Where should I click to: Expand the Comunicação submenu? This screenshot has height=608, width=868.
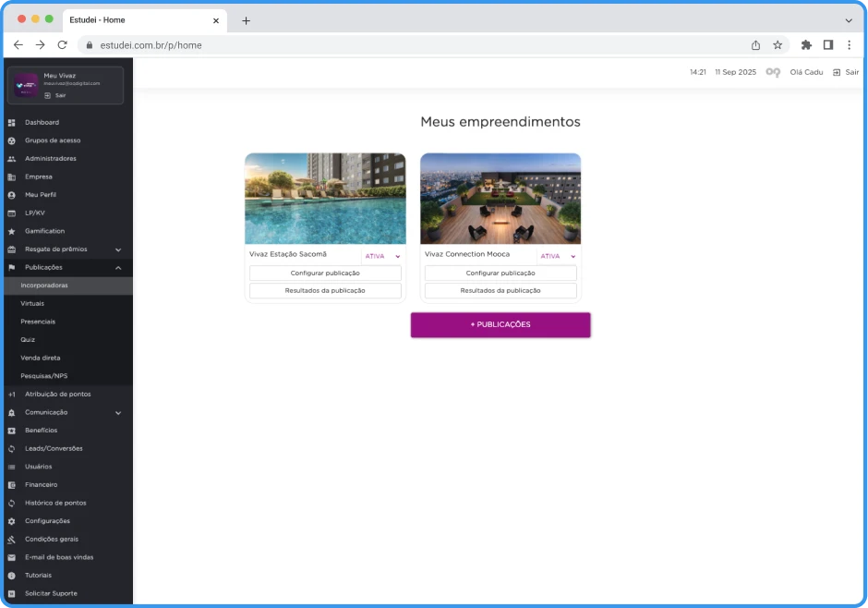click(x=118, y=412)
